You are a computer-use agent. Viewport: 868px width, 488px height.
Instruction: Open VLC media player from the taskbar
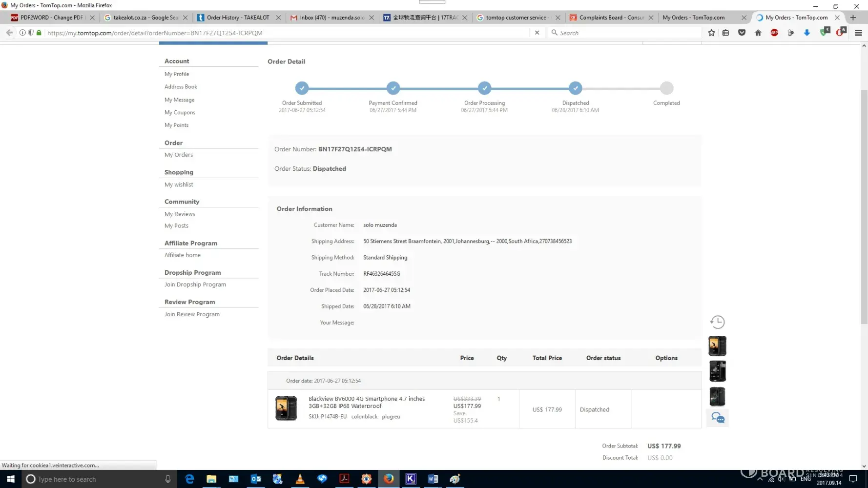[x=300, y=479]
